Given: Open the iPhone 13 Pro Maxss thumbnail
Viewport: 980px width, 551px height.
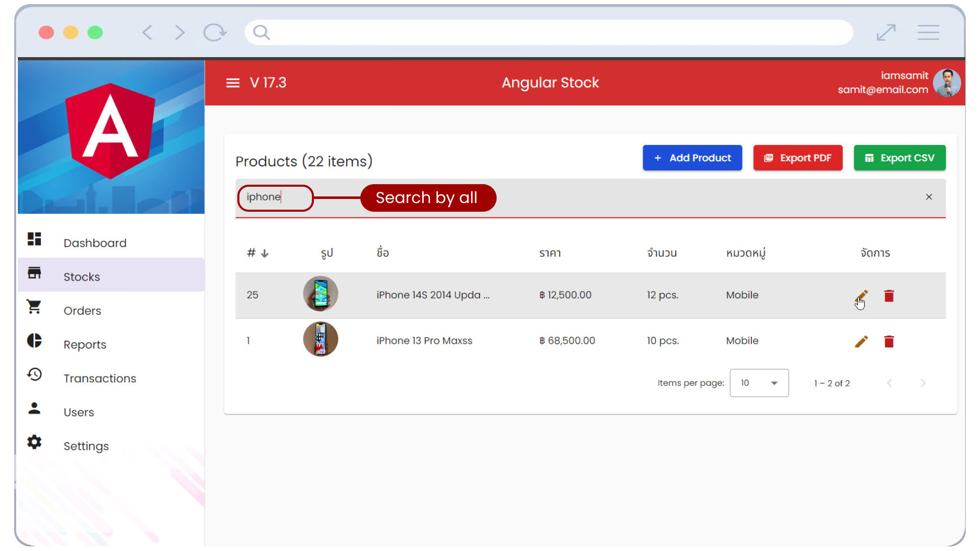Looking at the screenshot, I should [321, 339].
